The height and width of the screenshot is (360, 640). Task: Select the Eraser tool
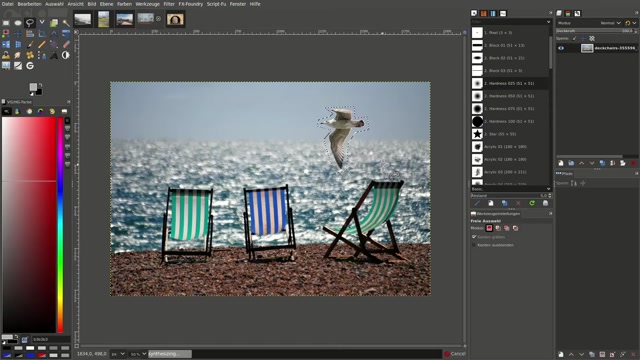click(66, 44)
